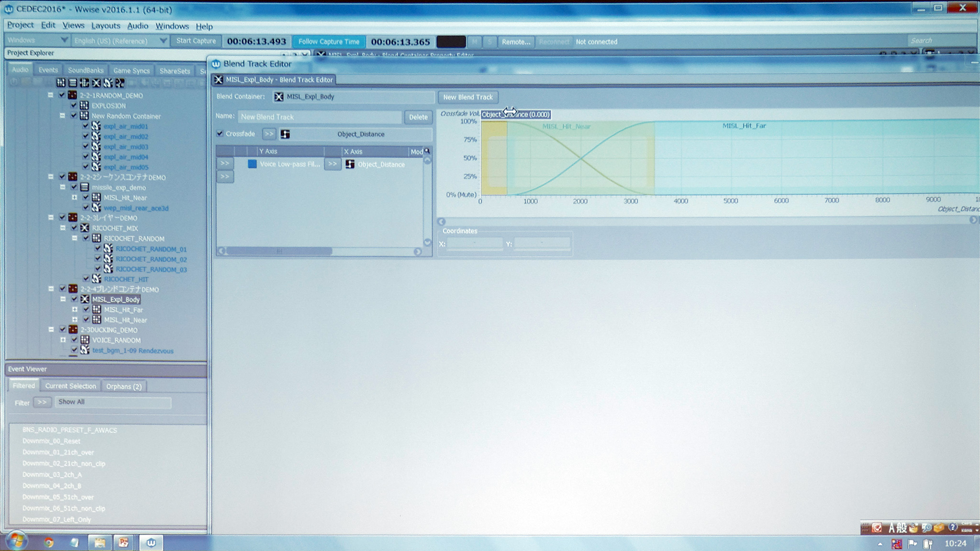This screenshot has width=980, height=551.
Task: Open the Views menu
Action: coord(73,25)
